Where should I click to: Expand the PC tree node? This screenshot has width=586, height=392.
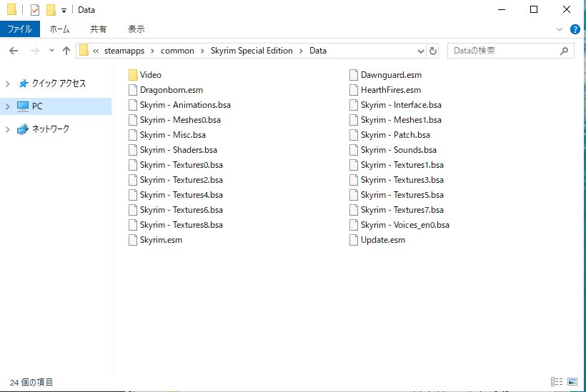[7, 106]
